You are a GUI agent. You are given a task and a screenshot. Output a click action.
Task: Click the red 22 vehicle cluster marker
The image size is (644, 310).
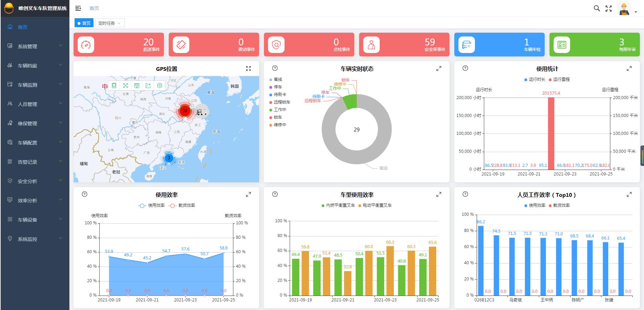[185, 111]
